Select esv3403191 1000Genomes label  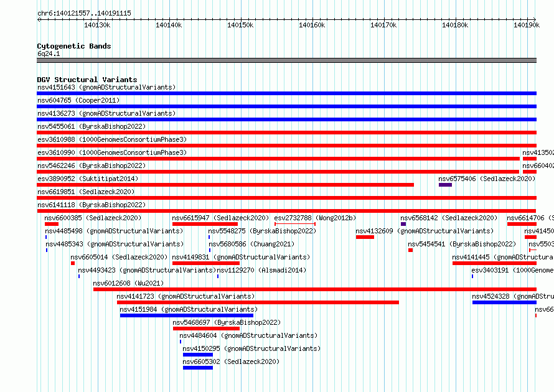[x=513, y=270]
